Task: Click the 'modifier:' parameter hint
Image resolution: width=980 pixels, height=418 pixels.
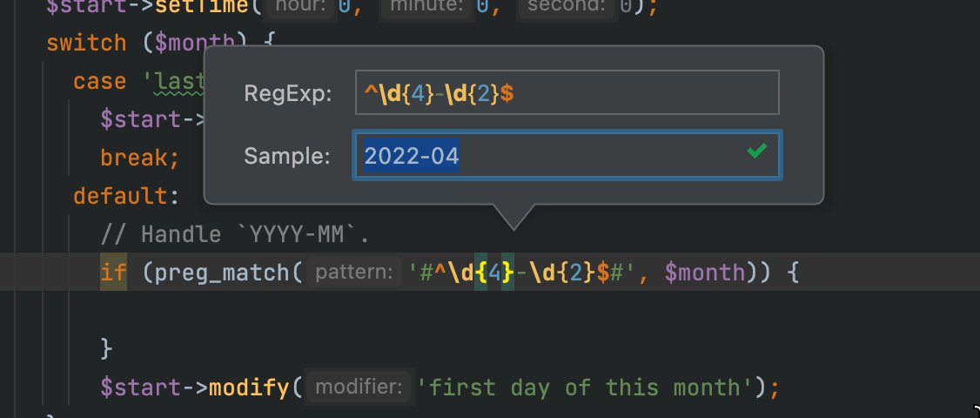Action: pyautogui.click(x=359, y=387)
